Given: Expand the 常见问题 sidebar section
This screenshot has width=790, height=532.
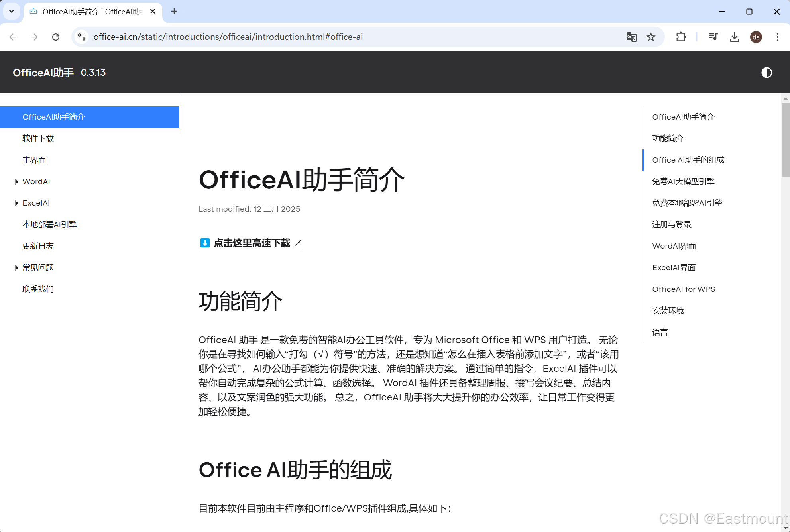Looking at the screenshot, I should (x=17, y=268).
